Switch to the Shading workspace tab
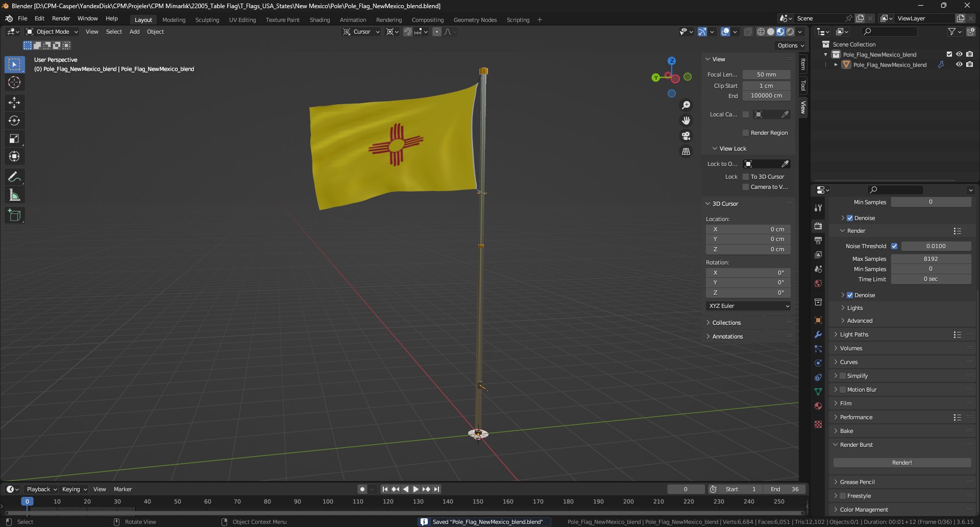This screenshot has width=980, height=527. click(x=320, y=20)
